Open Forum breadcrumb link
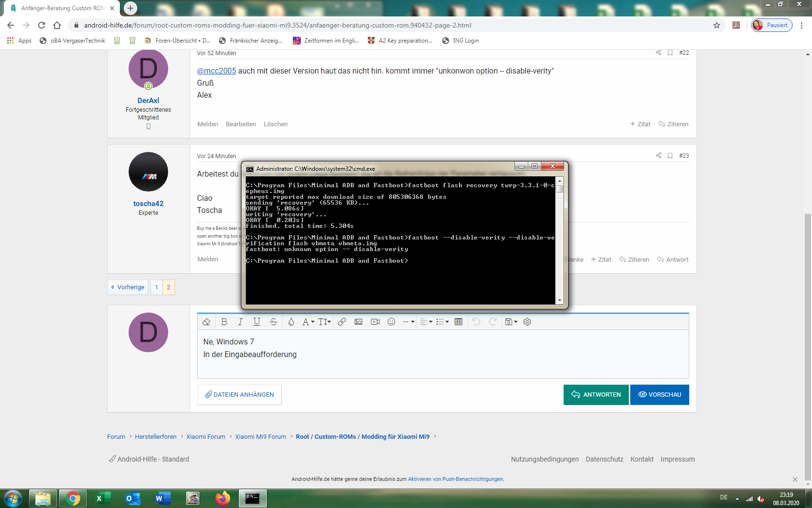This screenshot has height=508, width=812. coord(116,436)
